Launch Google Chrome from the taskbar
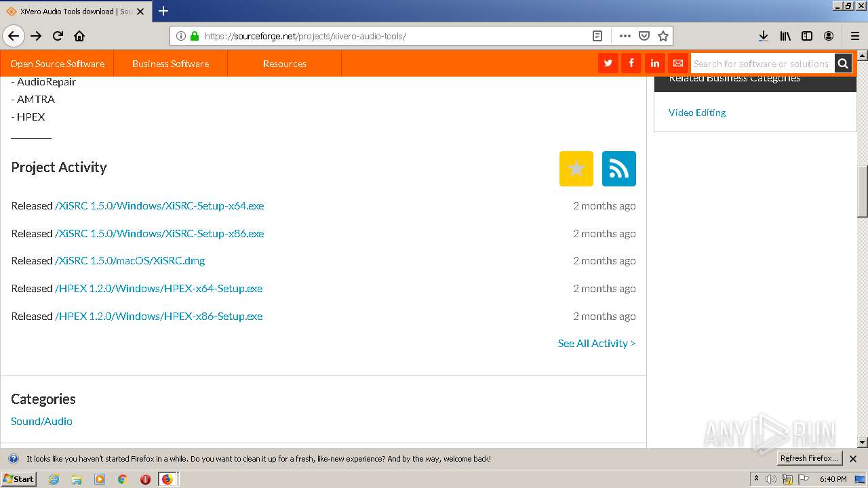The image size is (868, 488). tap(123, 479)
